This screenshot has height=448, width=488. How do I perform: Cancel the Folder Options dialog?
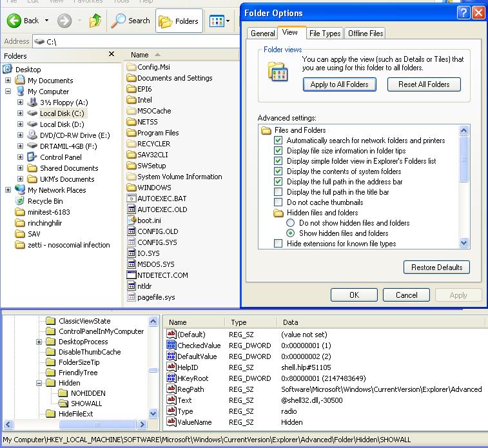[x=407, y=295]
